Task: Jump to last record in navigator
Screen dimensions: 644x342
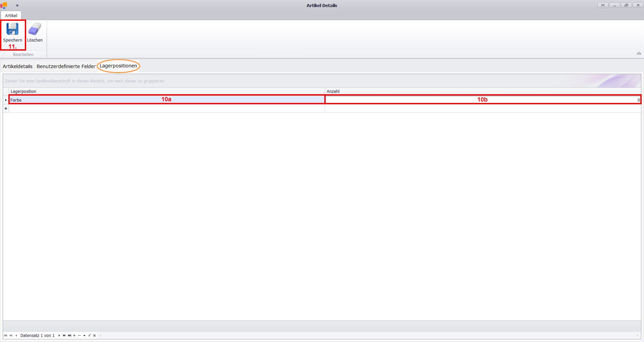Action: click(69, 335)
